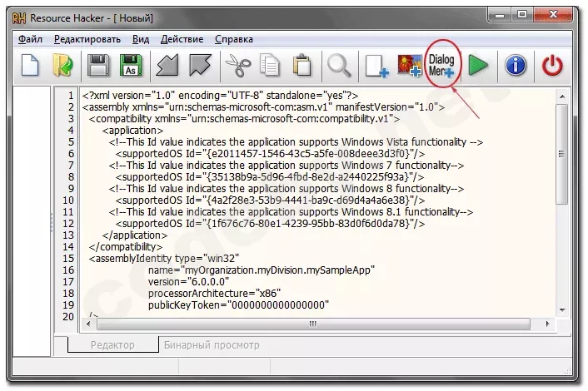Image resolution: width=588 pixels, height=391 pixels.
Task: Click the horizontal scrollbar right arrow
Action: [548, 324]
